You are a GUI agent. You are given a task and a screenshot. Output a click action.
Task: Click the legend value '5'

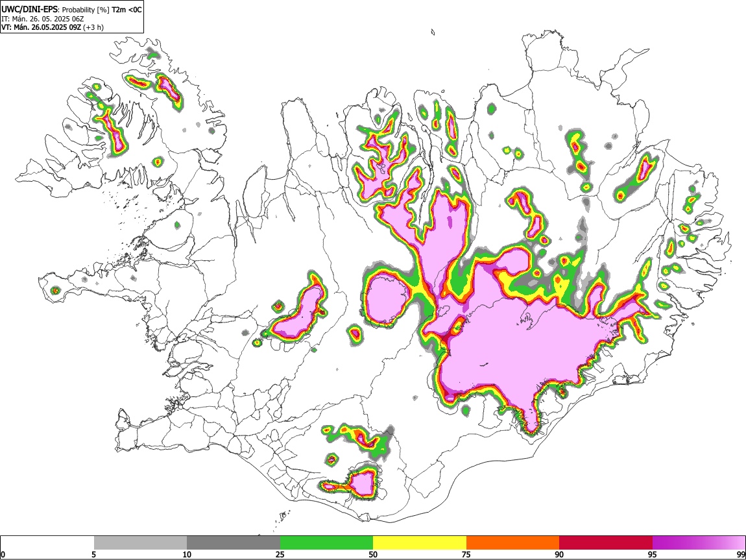(x=93, y=555)
